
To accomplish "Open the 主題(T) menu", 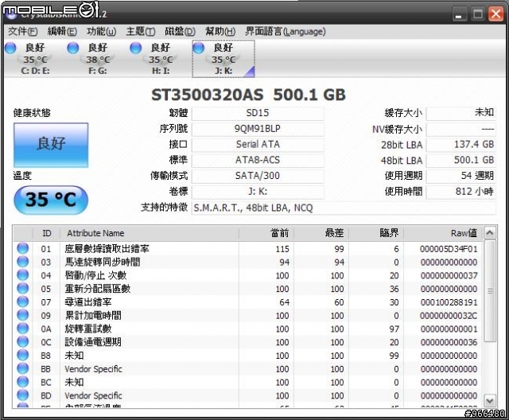I will (x=141, y=32).
